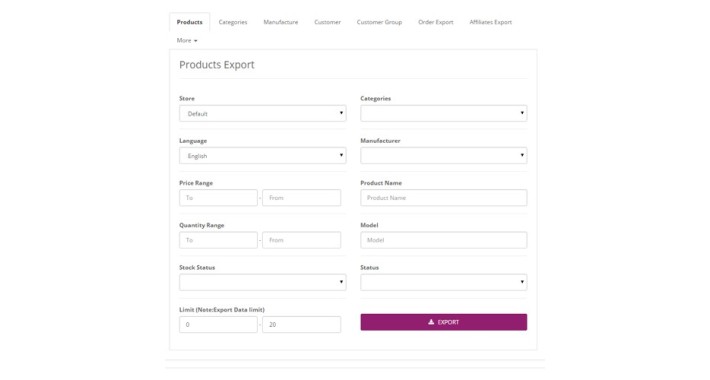Expand the More tab menu
Screen dimensions: 710x380
(187, 40)
